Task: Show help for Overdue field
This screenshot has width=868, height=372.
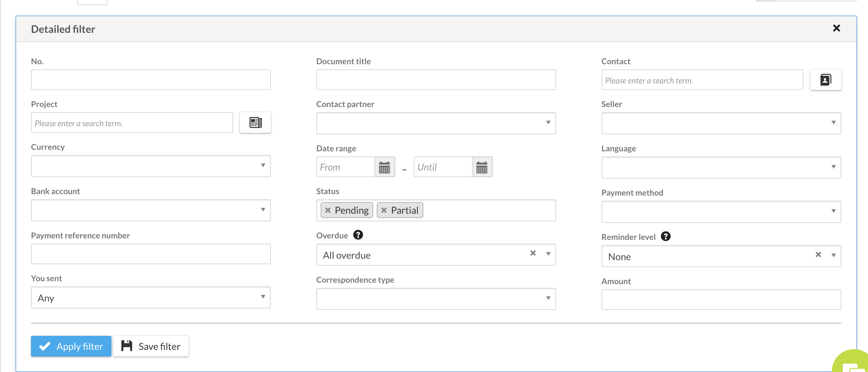Action: point(358,235)
